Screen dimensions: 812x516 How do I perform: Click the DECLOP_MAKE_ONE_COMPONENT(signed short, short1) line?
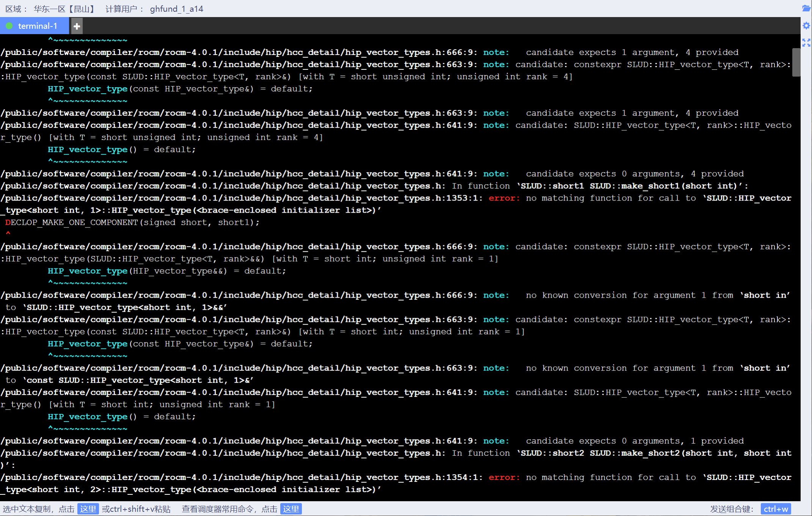click(132, 222)
